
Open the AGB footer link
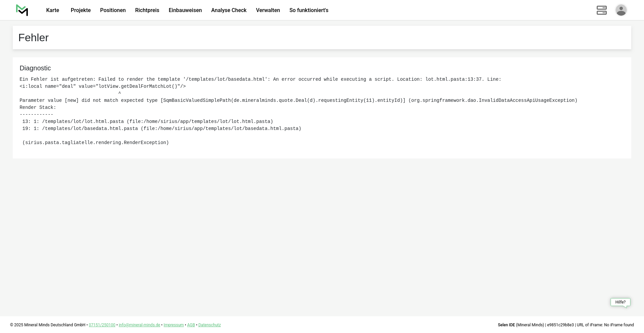coord(191,325)
